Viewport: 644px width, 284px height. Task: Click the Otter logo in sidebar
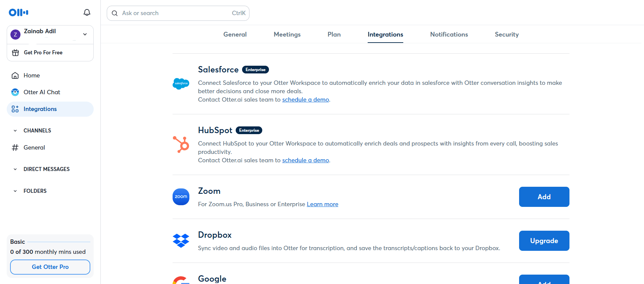pyautogui.click(x=18, y=12)
